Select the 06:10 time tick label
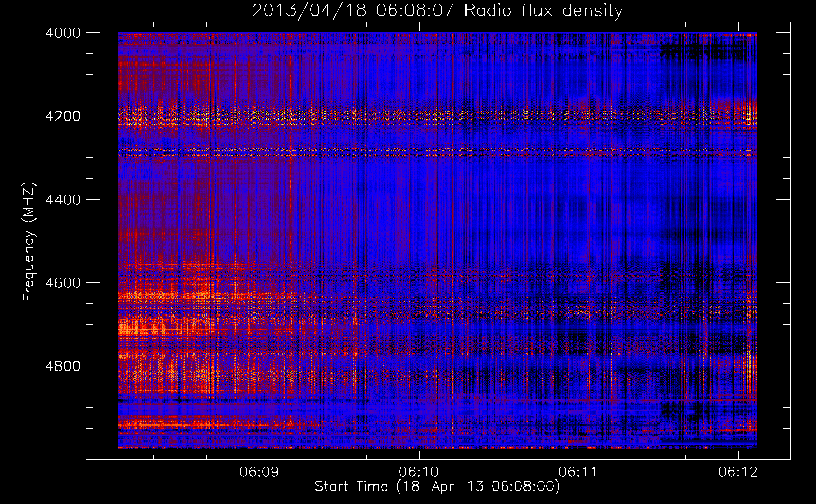Viewport: 816px width, 504px height. pos(419,472)
